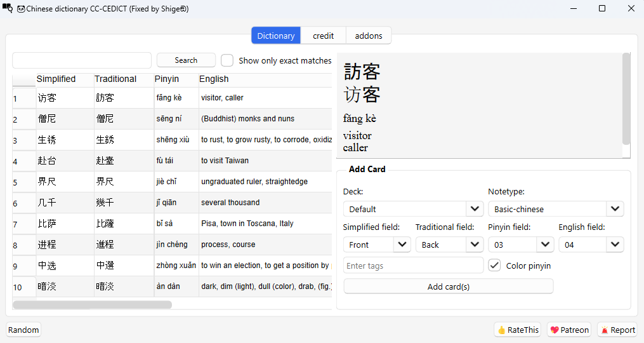This screenshot has width=644, height=343.
Task: Open the Pinyin field dropdown
Action: [520, 245]
